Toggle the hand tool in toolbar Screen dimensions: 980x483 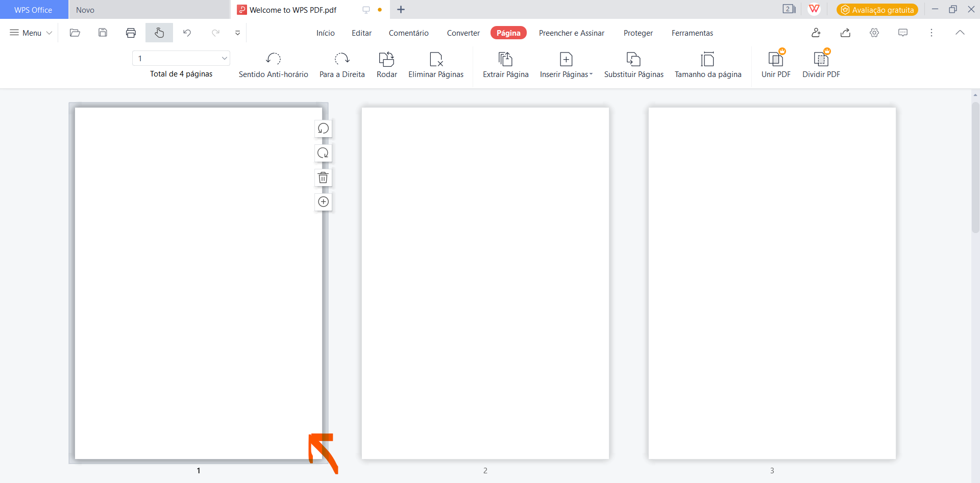point(159,33)
